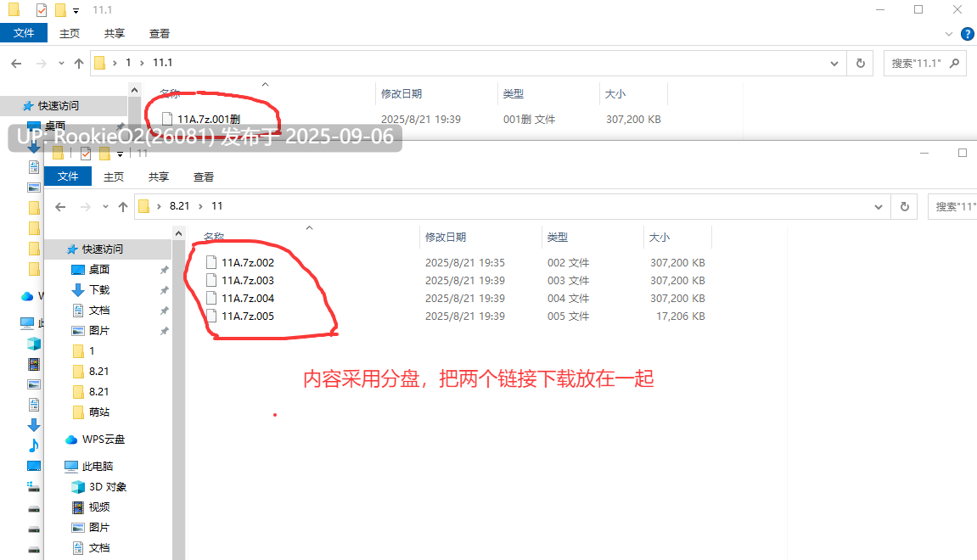Sort by 大小 in window 11

point(660,237)
